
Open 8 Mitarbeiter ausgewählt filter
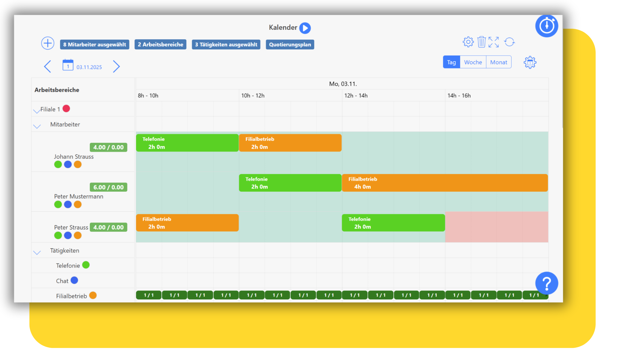coord(94,44)
